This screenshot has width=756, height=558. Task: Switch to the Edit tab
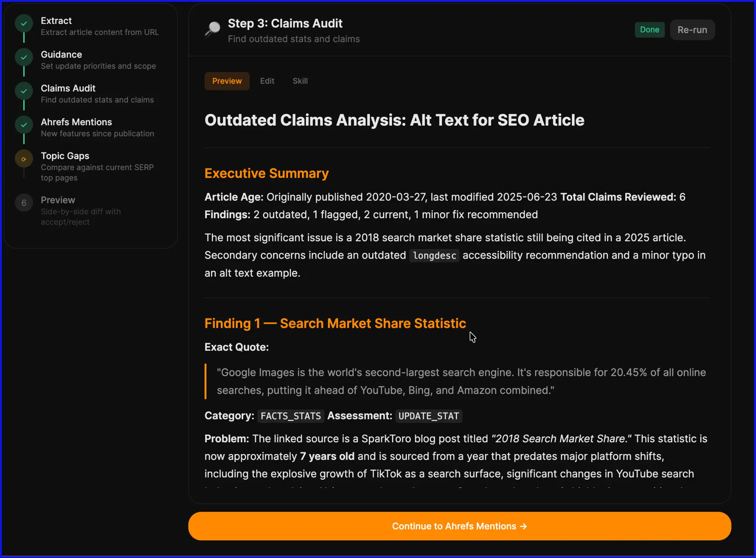pos(267,81)
